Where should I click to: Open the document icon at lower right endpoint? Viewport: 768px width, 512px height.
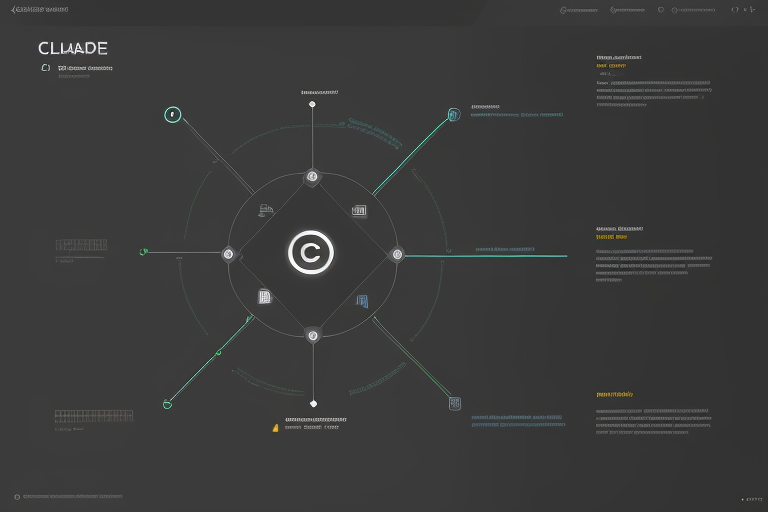454,404
